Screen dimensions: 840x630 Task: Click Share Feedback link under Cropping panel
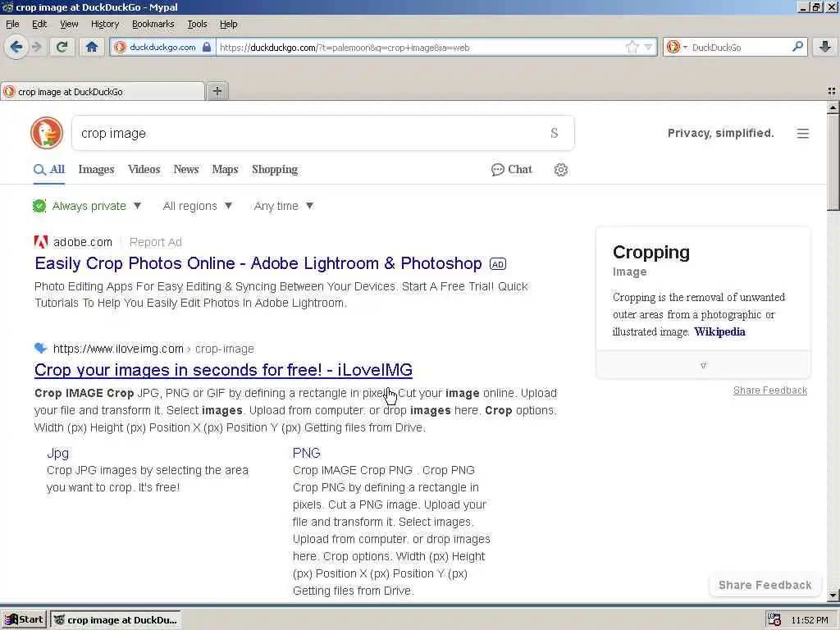click(769, 390)
